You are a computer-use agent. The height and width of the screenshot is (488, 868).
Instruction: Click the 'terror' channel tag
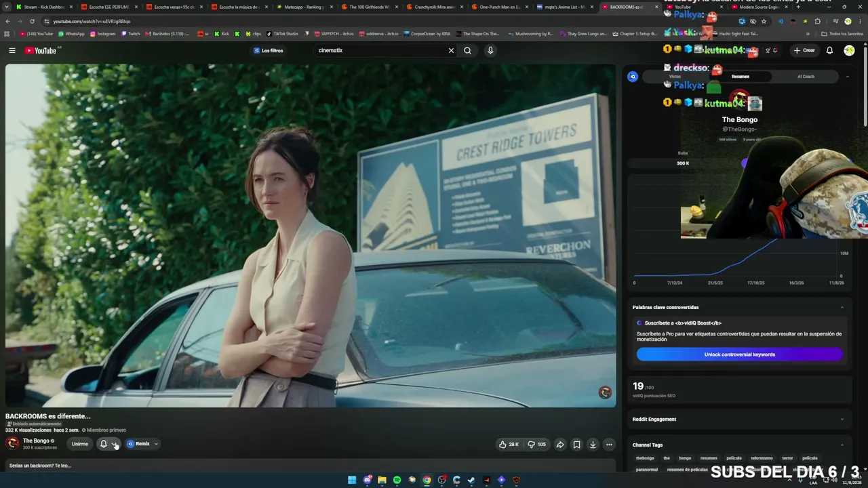point(787,458)
